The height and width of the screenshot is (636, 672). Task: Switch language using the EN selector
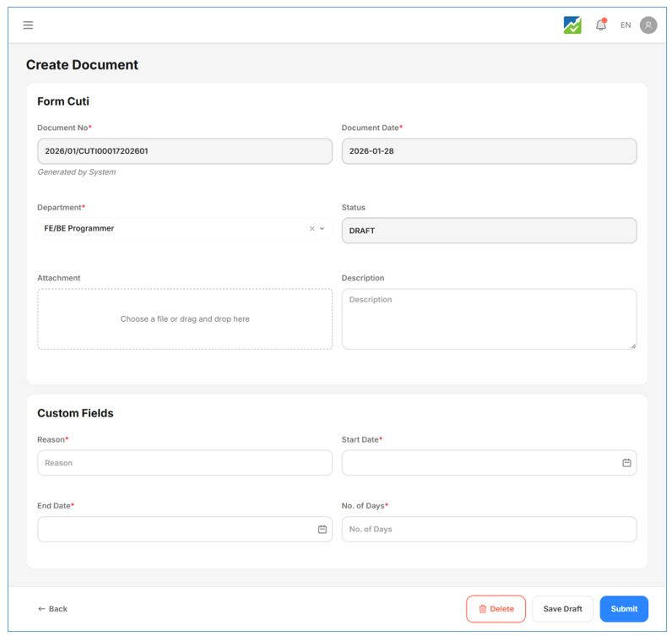[x=626, y=25]
